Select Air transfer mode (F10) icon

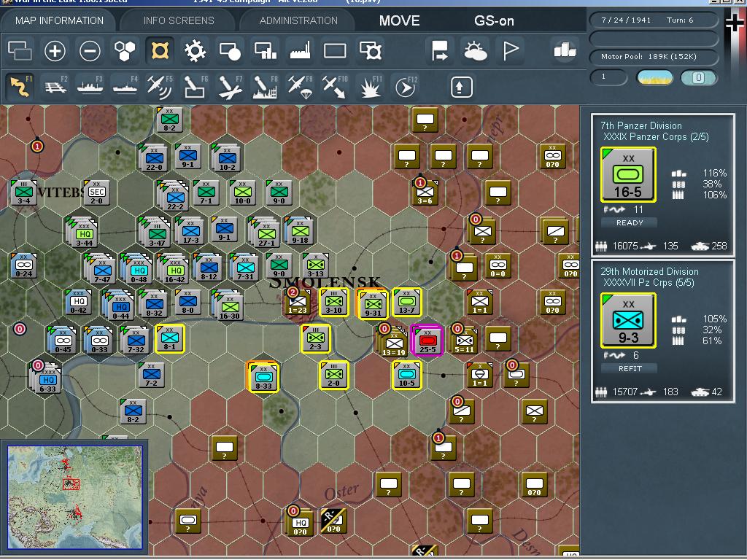pos(335,87)
